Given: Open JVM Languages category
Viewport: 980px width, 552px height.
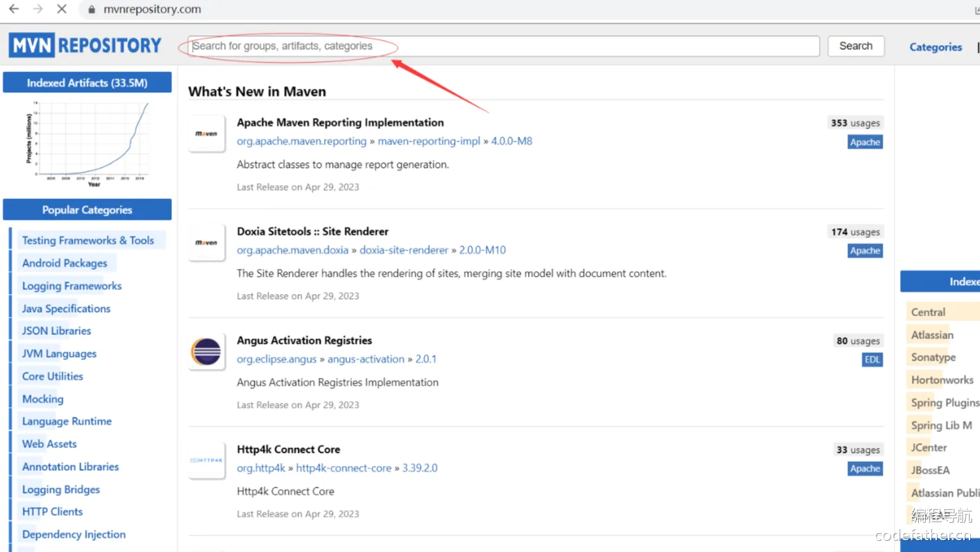Looking at the screenshot, I should (x=59, y=354).
